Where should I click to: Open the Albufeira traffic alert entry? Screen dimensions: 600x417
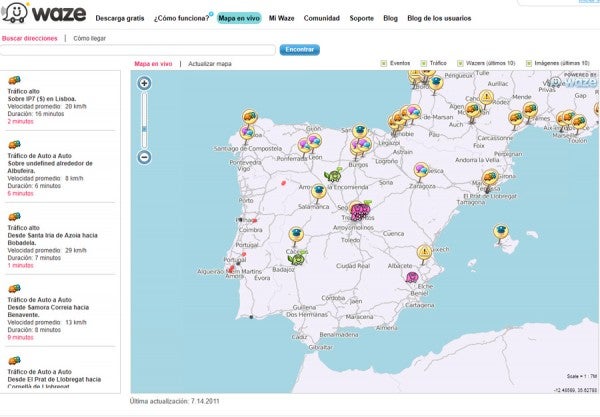point(60,169)
